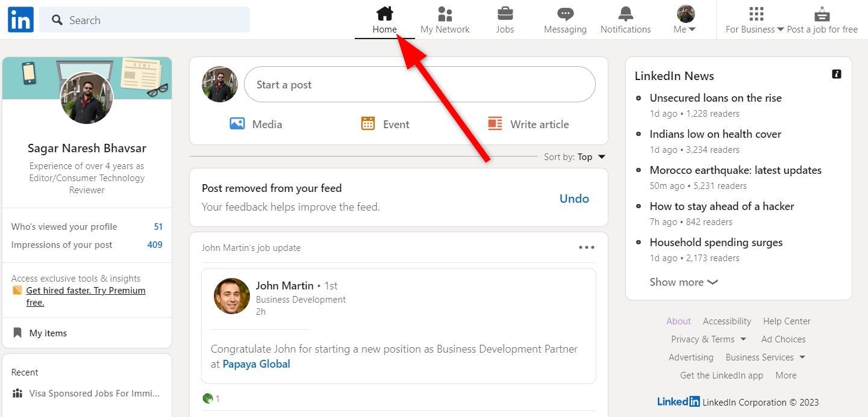Screen dimensions: 868x417
Task: Open the Help Center link
Action: tap(787, 321)
